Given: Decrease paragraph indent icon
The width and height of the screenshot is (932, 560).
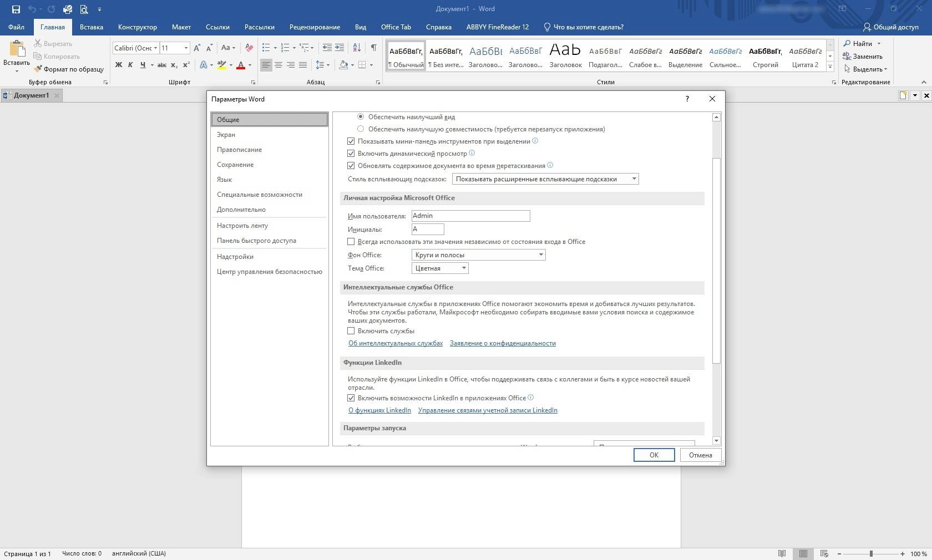Looking at the screenshot, I should pos(327,48).
